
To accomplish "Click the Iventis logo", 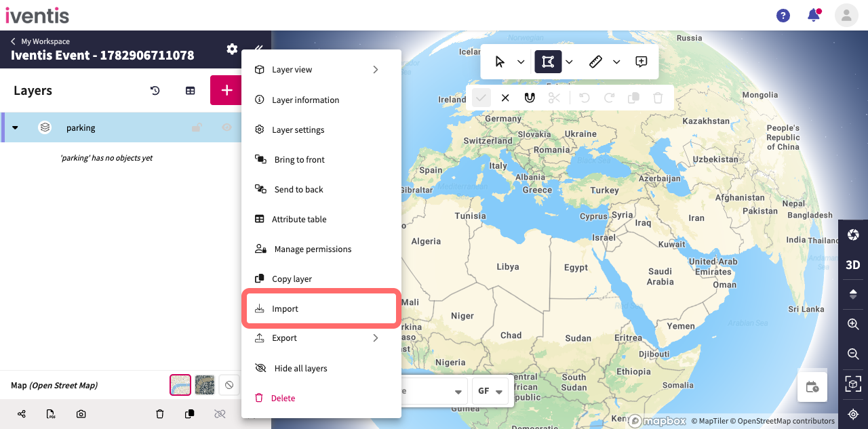I will (x=37, y=14).
